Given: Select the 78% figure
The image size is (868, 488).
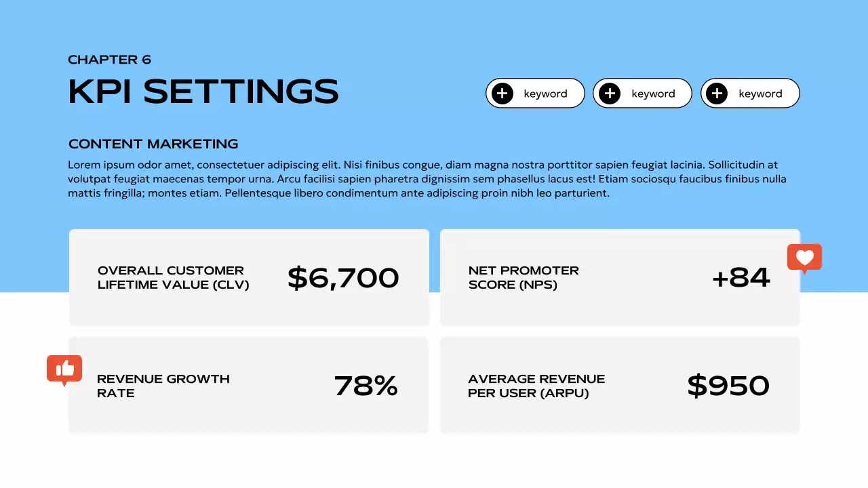Looking at the screenshot, I should pyautogui.click(x=366, y=386).
